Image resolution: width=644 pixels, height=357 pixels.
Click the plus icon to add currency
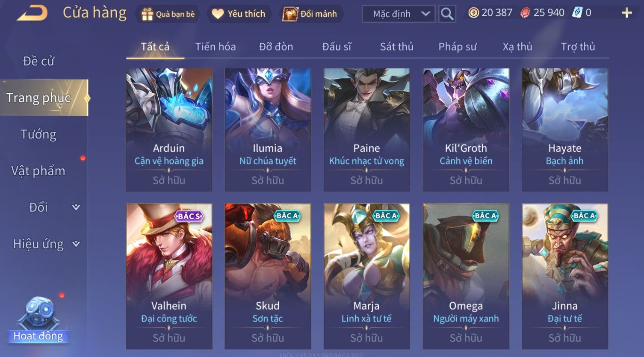pos(626,13)
